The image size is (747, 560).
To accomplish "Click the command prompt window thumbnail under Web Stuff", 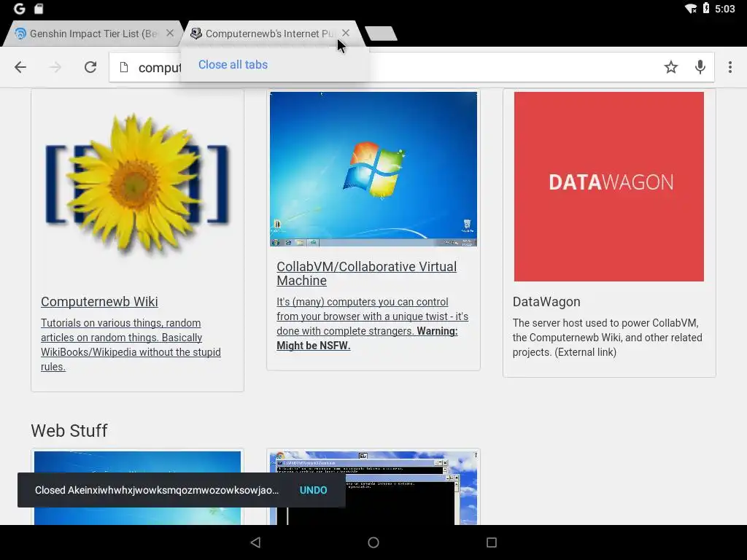I will pos(373,488).
